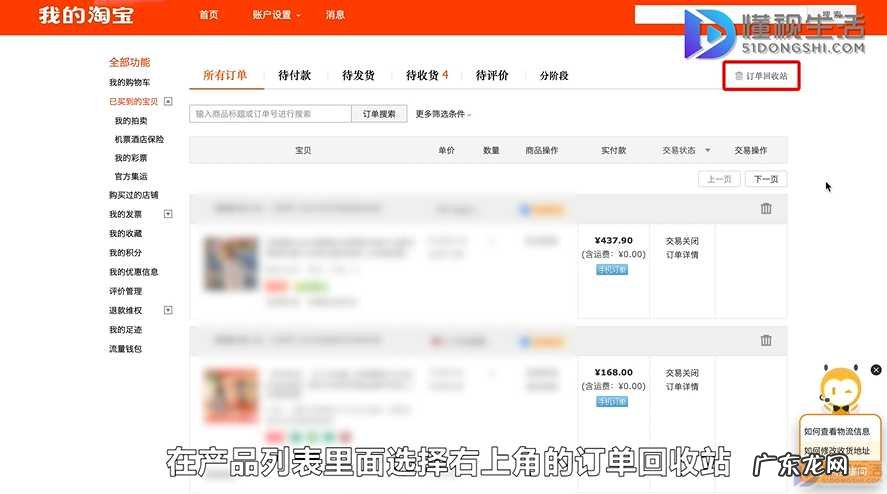Open 我的积分 in the sidebar
Viewport: 887px width, 494px height.
[x=126, y=253]
